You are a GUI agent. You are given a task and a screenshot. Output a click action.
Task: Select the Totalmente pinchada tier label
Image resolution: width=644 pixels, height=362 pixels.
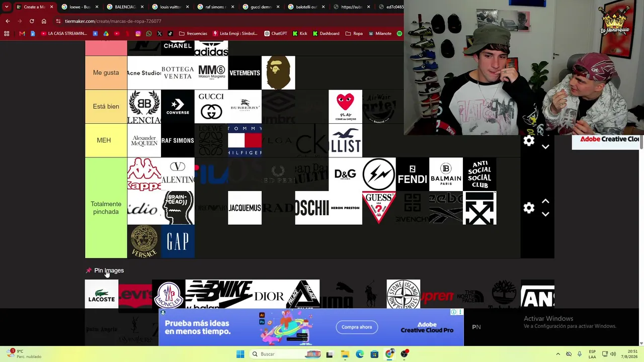coord(106,208)
